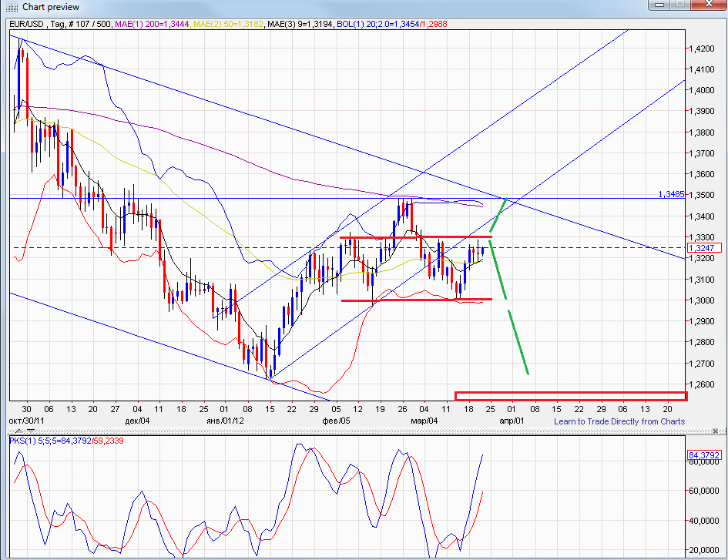728x560 pixels.
Task: Click the 60,0000 oscillator scale label
Action: click(x=704, y=491)
